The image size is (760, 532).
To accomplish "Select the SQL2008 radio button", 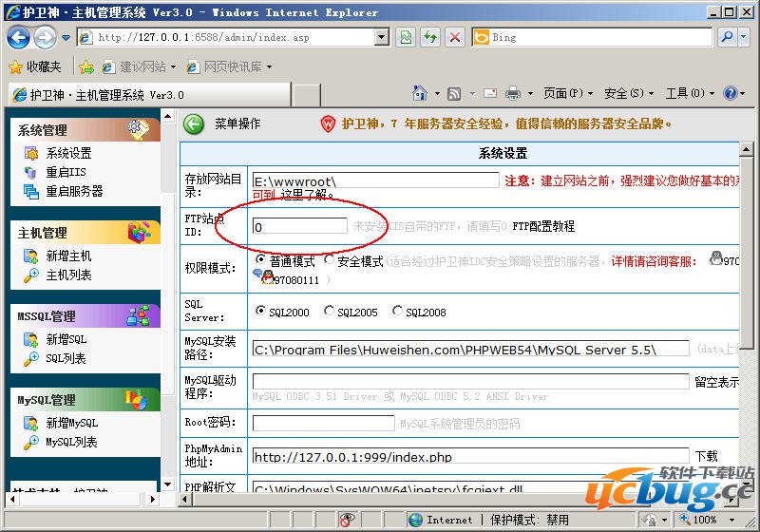I will pos(397,311).
